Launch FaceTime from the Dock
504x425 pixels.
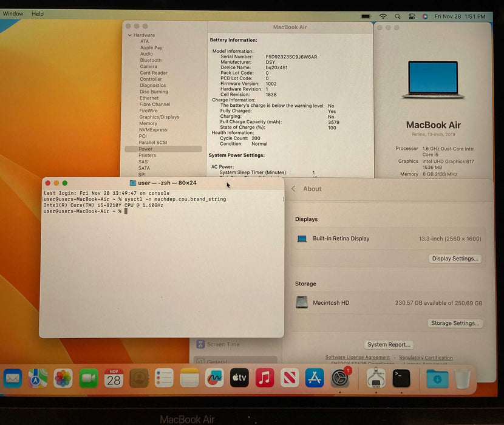tap(89, 378)
